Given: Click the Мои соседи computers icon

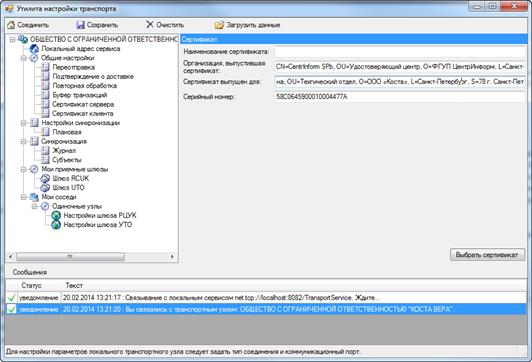Looking at the screenshot, I should (34, 197).
